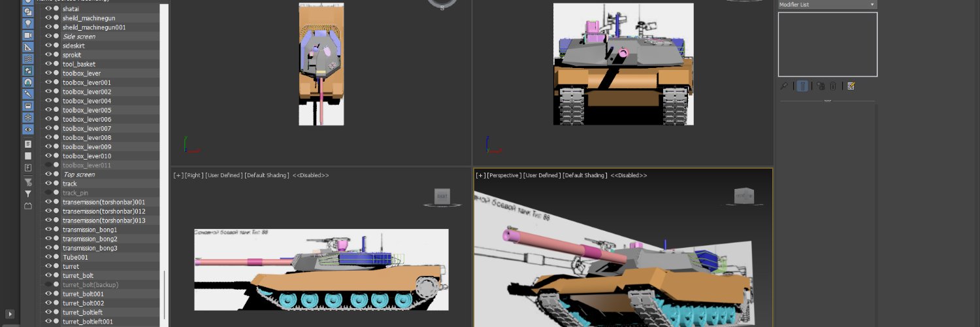This screenshot has height=327, width=980.
Task: Click the Make Unique modifier icon
Action: click(821, 86)
